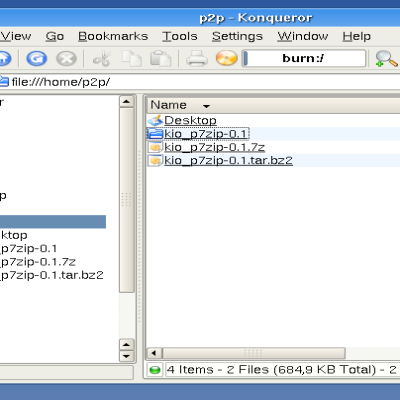Open the kio_p7zip-0.1.7z archive link
400x400 pixels.
(214, 147)
